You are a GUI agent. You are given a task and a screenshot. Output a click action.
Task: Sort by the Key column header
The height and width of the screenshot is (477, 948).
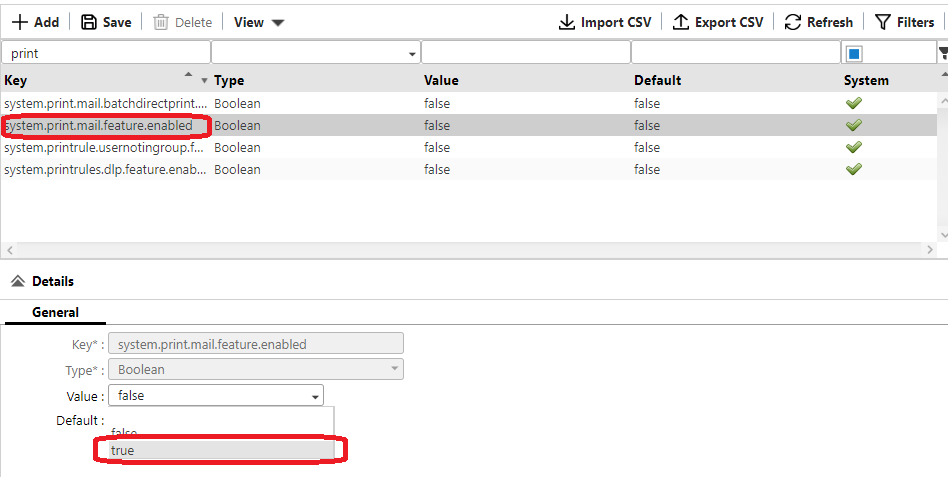(16, 80)
